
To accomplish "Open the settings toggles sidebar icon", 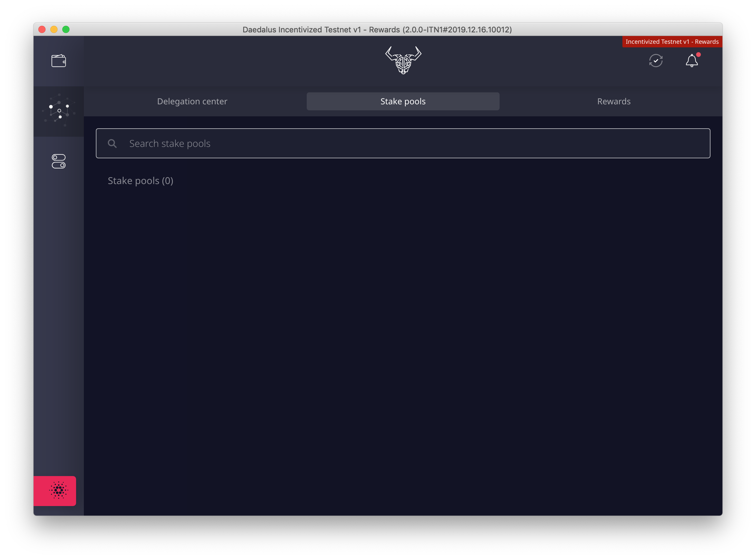I will coord(59,161).
